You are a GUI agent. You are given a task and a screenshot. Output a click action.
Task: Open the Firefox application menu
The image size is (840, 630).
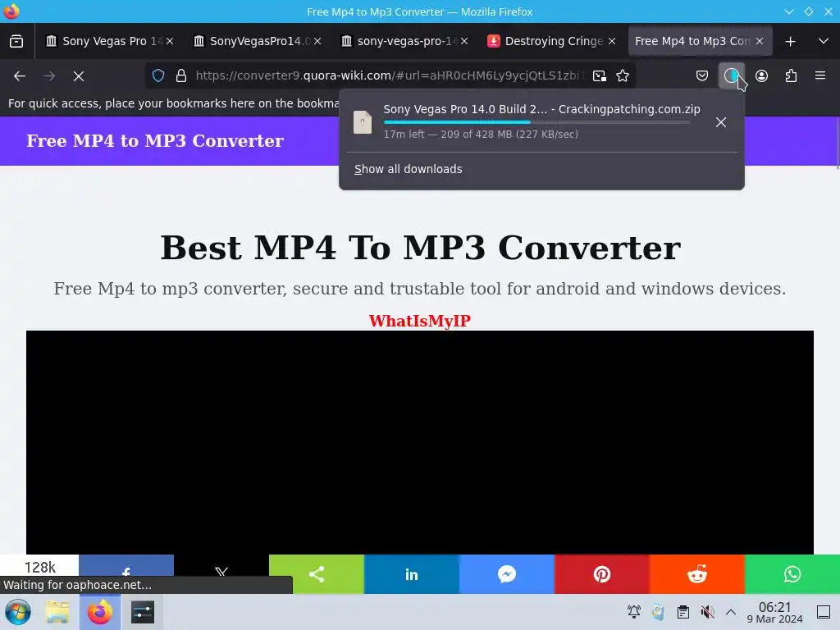820,76
